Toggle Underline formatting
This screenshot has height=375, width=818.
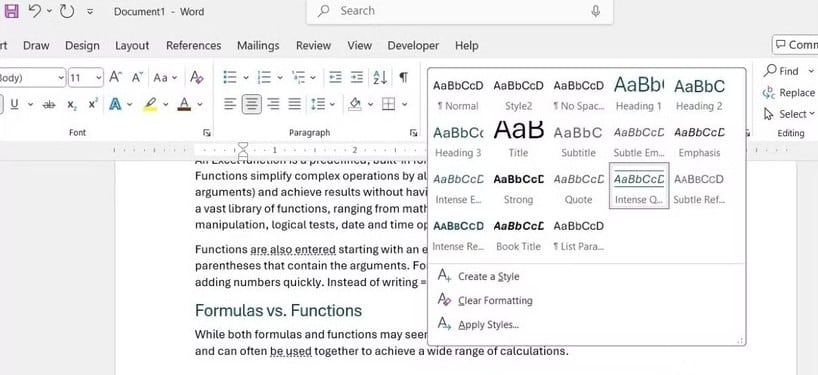(14, 104)
